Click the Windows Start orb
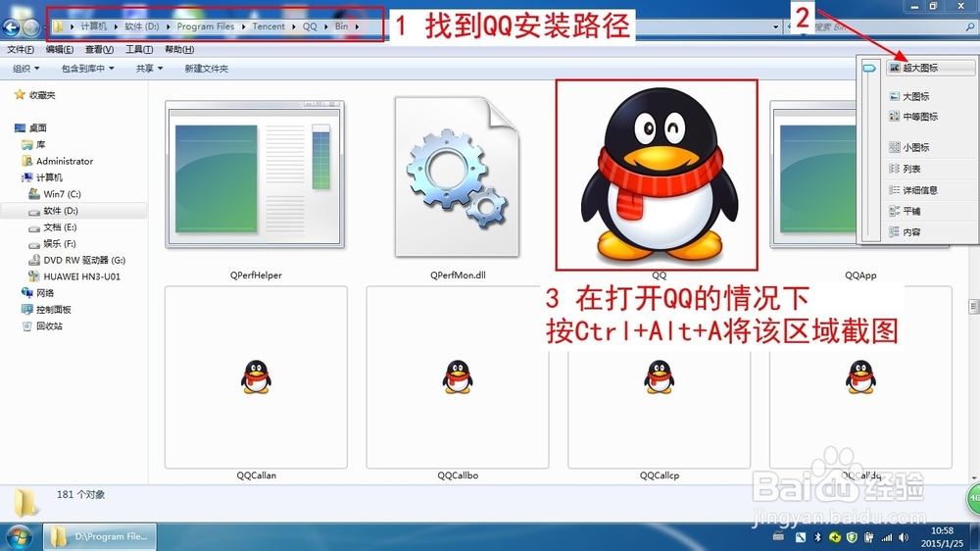 coord(19,537)
